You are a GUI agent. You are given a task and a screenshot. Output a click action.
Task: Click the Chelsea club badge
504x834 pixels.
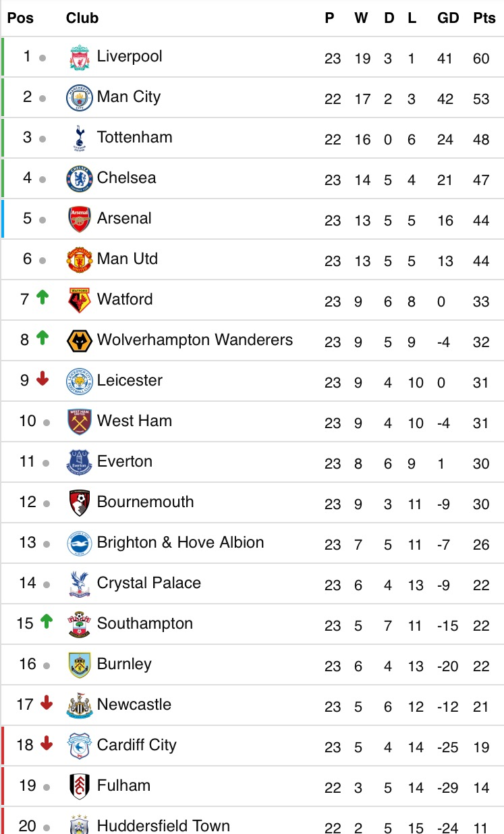coord(80,179)
